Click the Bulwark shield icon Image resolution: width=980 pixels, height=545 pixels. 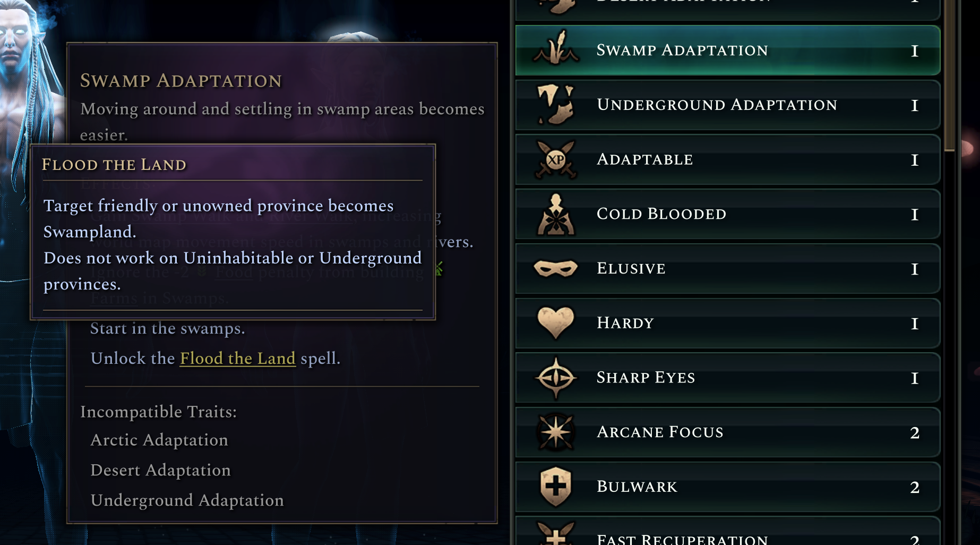(556, 487)
